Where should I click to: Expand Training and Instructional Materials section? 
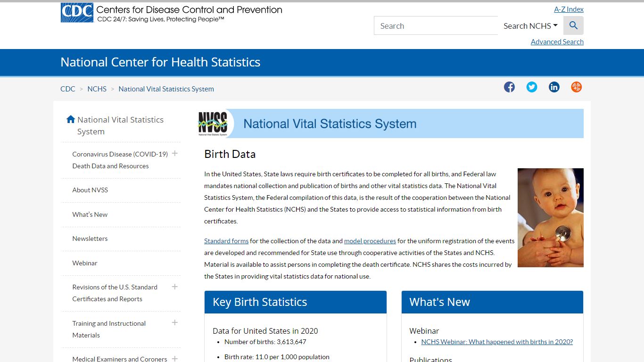tap(174, 322)
